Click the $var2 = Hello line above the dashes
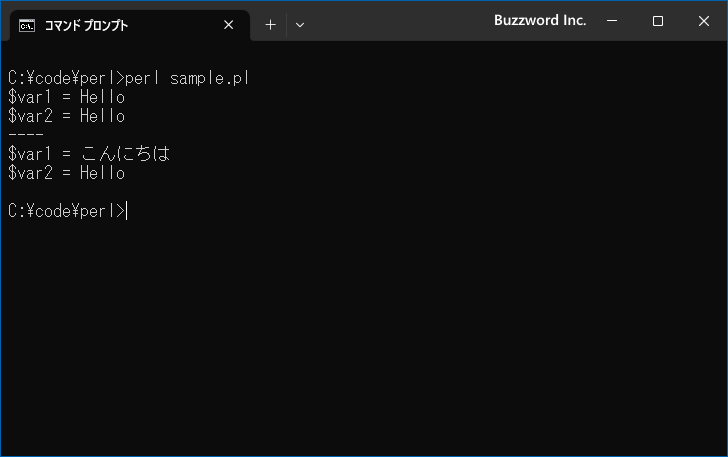Screen dimensions: 728x457 66,116
